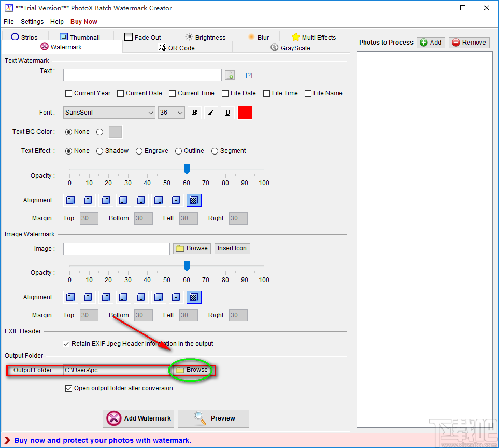Screen dimensions: 499x448
Task: Toggle italic font style
Action: [x=211, y=113]
